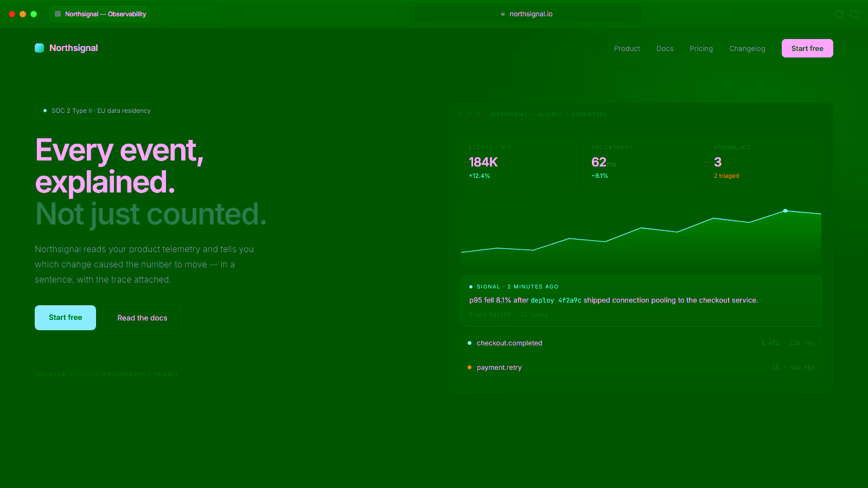This screenshot has width=868, height=488.
Task: Click the "trace 9d41f0 · 12 spans" line
Action: (508, 315)
